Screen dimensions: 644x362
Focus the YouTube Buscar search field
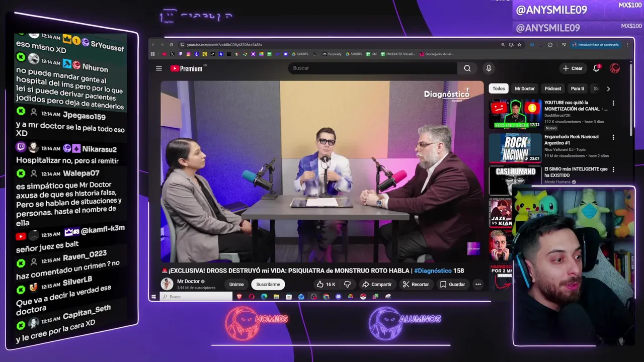pyautogui.click(x=372, y=68)
